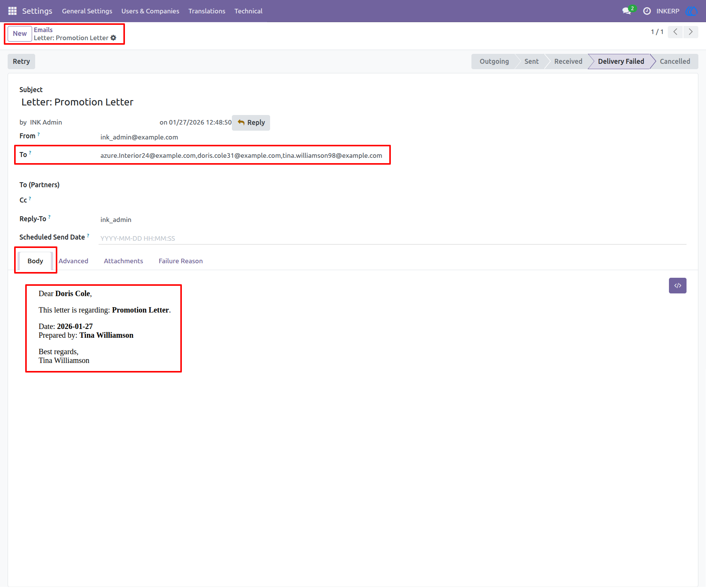Click the New button

pyautogui.click(x=20, y=34)
